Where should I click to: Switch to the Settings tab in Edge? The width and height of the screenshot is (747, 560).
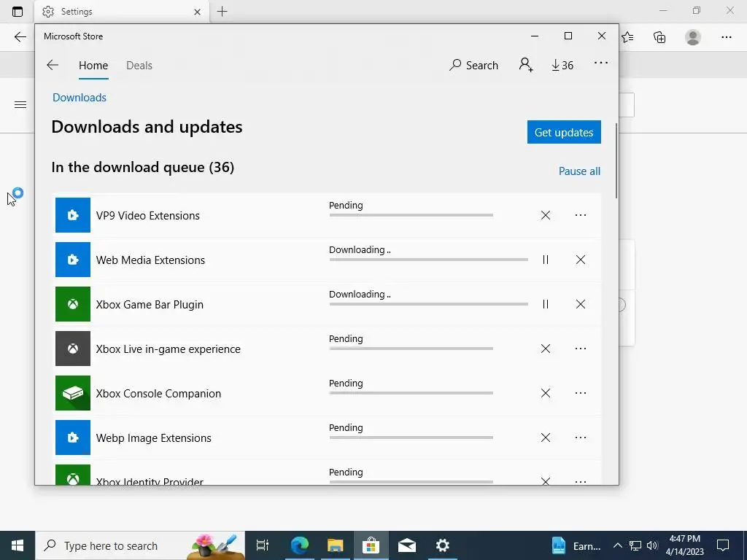tap(122, 12)
